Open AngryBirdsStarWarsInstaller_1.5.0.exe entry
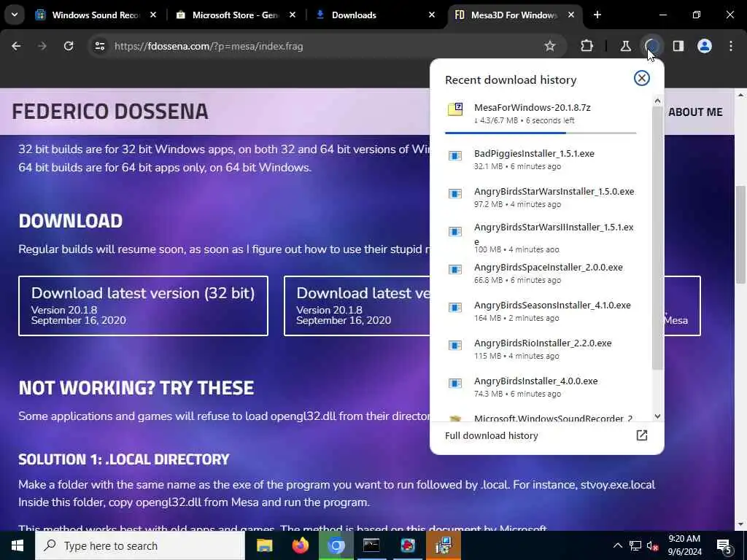Viewport: 747px width, 560px height. [x=541, y=198]
